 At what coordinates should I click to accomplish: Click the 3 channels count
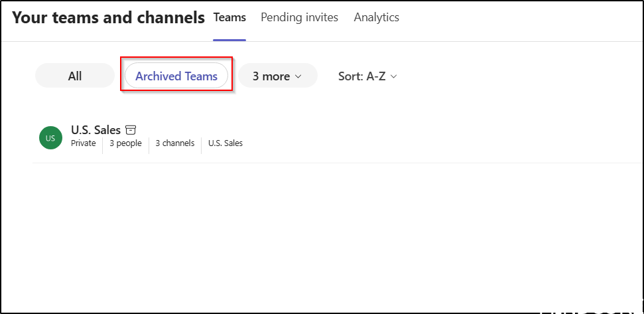[175, 143]
